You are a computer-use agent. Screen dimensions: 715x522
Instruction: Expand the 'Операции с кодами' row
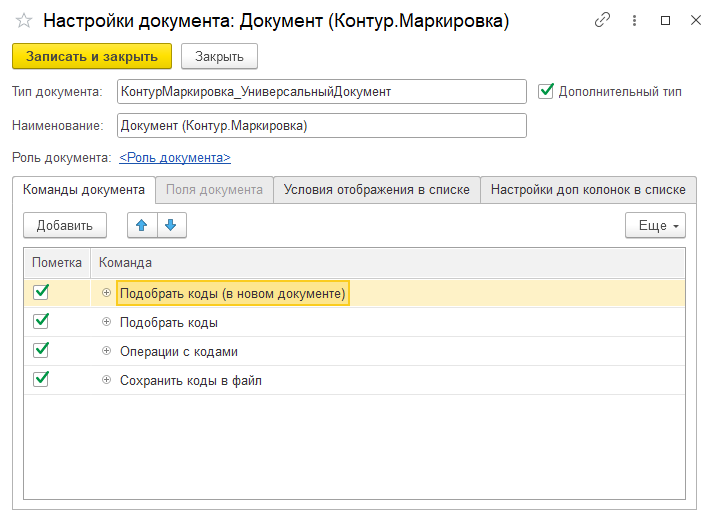coord(106,351)
